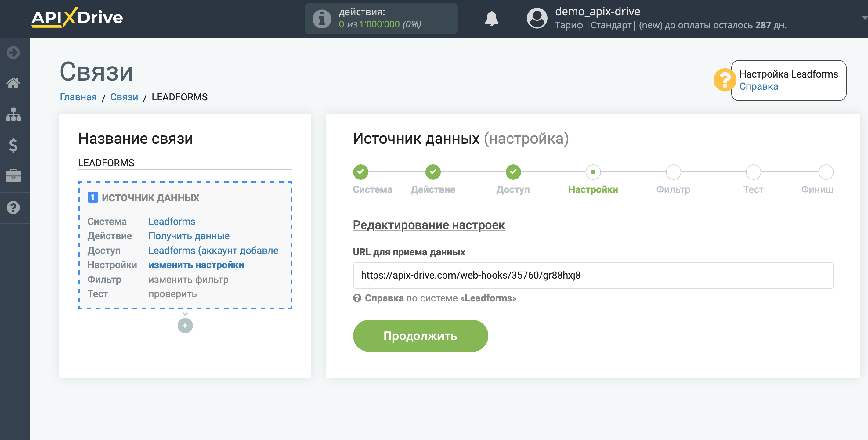Expand the sidebar with arrow icon
The width and height of the screenshot is (868, 440).
click(x=13, y=52)
